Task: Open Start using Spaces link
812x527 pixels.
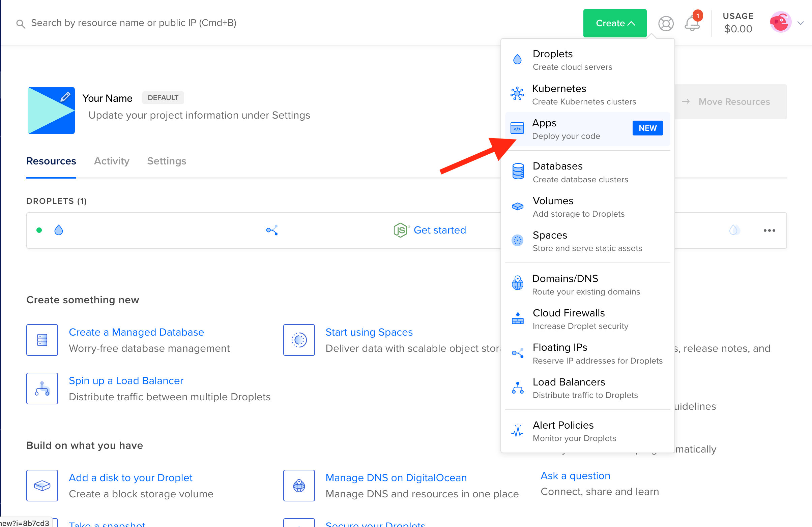Action: (369, 332)
